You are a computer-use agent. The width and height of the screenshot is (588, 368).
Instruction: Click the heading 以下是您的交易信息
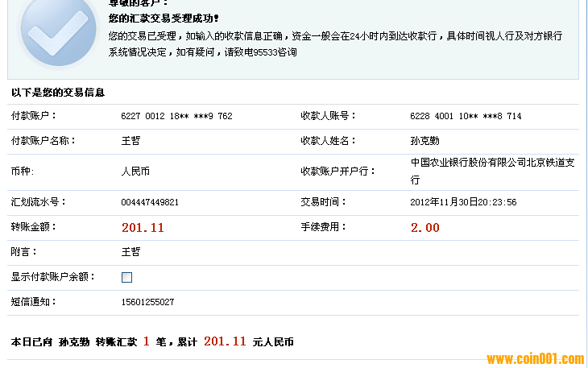tap(58, 93)
